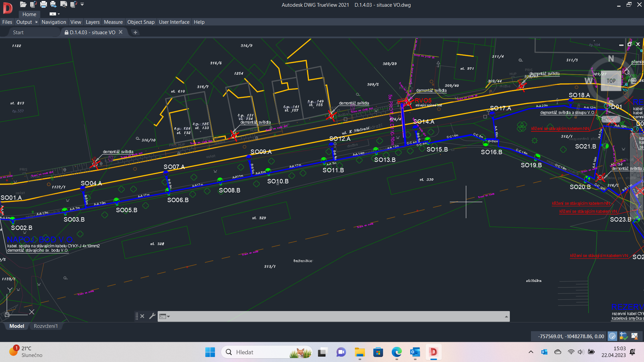Open Task View from the taskbar

pos(322,352)
